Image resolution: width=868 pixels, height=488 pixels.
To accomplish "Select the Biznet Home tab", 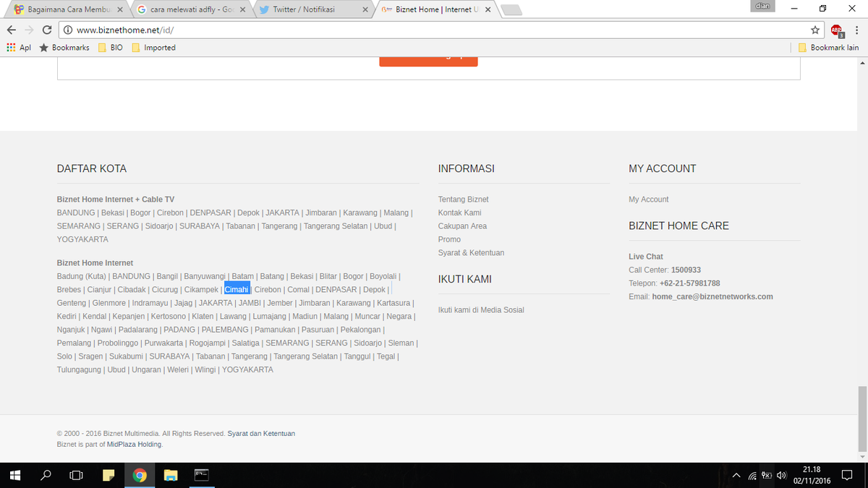I will pyautogui.click(x=438, y=10).
